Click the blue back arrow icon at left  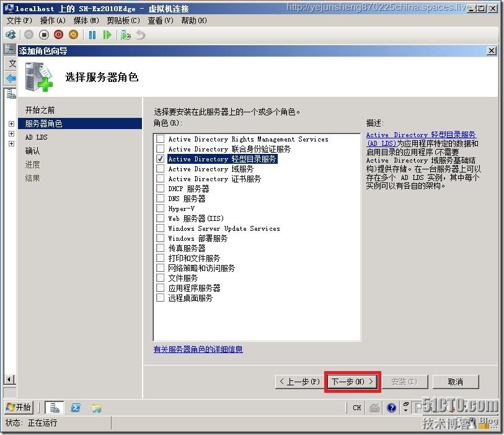point(11,78)
